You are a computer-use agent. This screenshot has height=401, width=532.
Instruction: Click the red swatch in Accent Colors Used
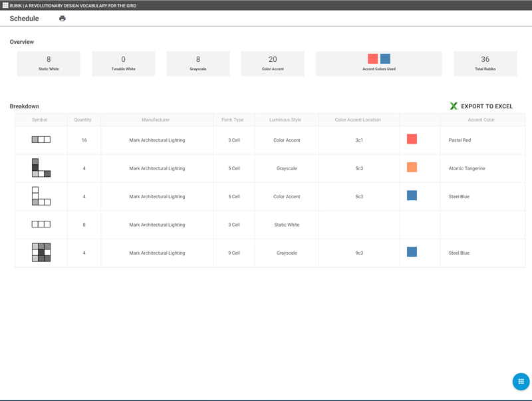point(373,59)
